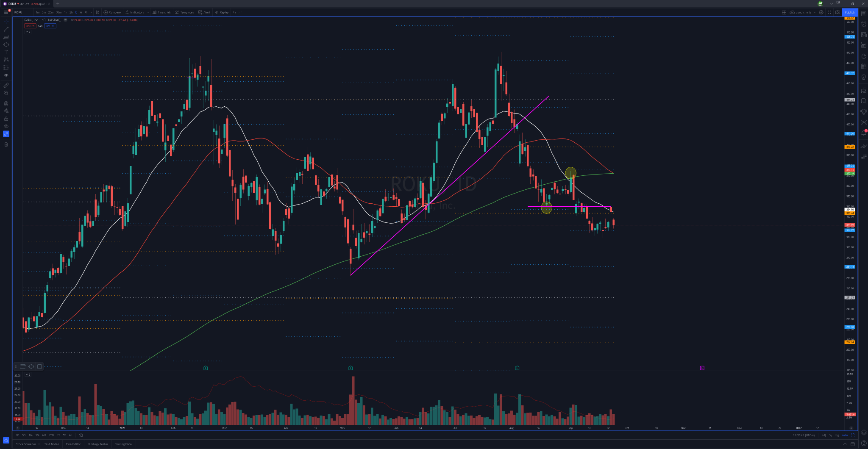Enter fullscreen mode
Viewport: 868px width, 449px height.
[x=829, y=12]
